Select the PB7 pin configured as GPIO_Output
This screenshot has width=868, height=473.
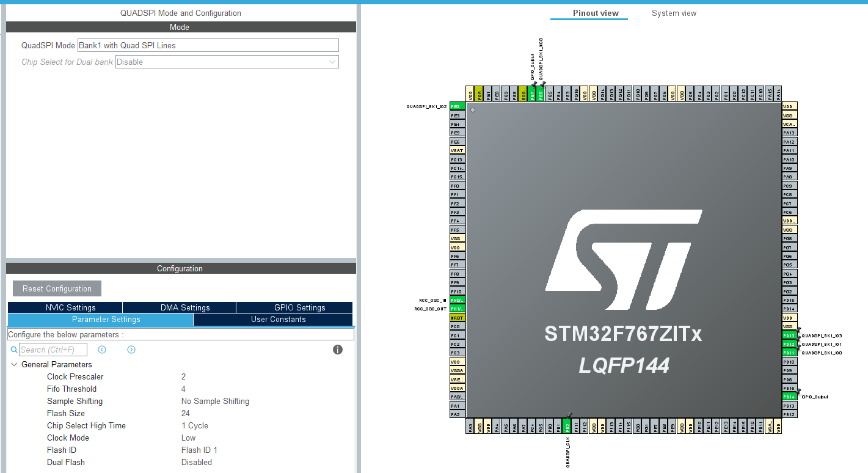[x=531, y=95]
